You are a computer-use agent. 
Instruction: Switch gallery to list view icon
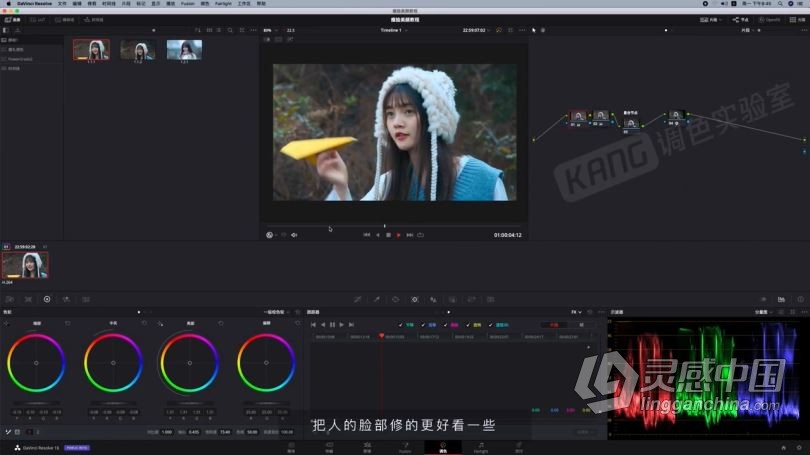[x=219, y=30]
